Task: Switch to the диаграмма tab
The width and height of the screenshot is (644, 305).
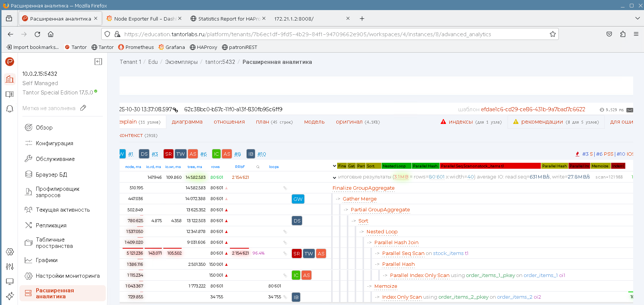Action: (x=187, y=122)
